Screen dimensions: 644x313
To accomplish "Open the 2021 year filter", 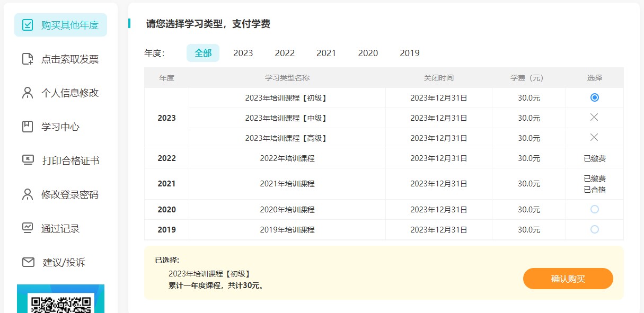I will point(327,53).
